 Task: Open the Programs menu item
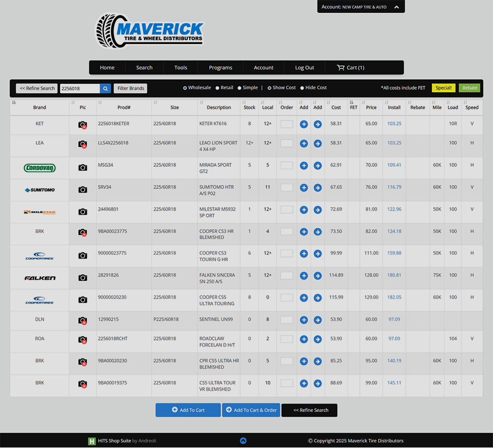220,68
